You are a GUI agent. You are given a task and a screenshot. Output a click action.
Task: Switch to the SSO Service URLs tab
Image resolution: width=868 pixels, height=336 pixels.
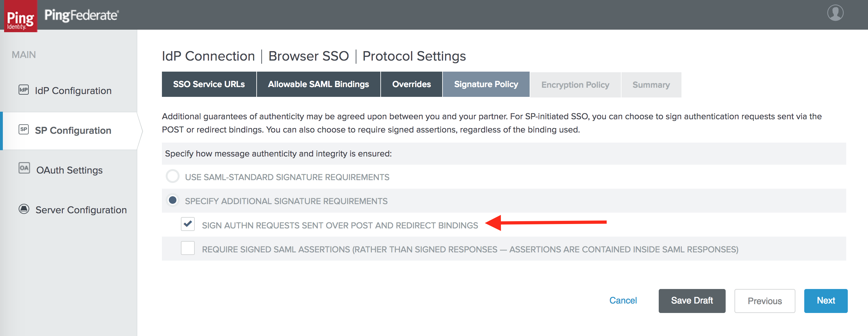pos(209,84)
